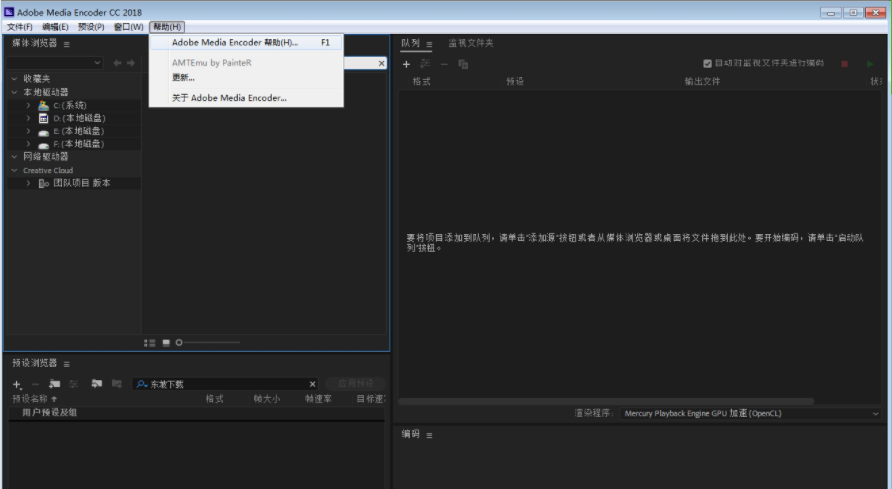Click the back arrow in media browser
This screenshot has width=892, height=489.
coord(117,63)
